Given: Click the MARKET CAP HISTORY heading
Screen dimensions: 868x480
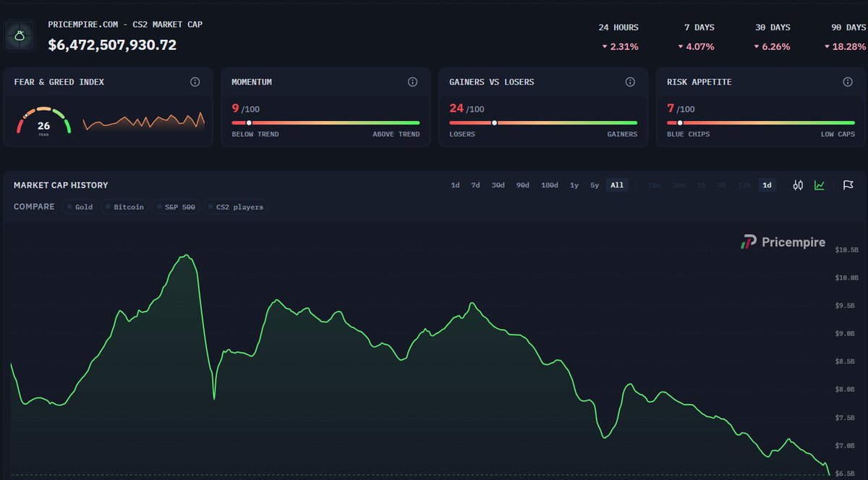Looking at the screenshot, I should [x=61, y=185].
